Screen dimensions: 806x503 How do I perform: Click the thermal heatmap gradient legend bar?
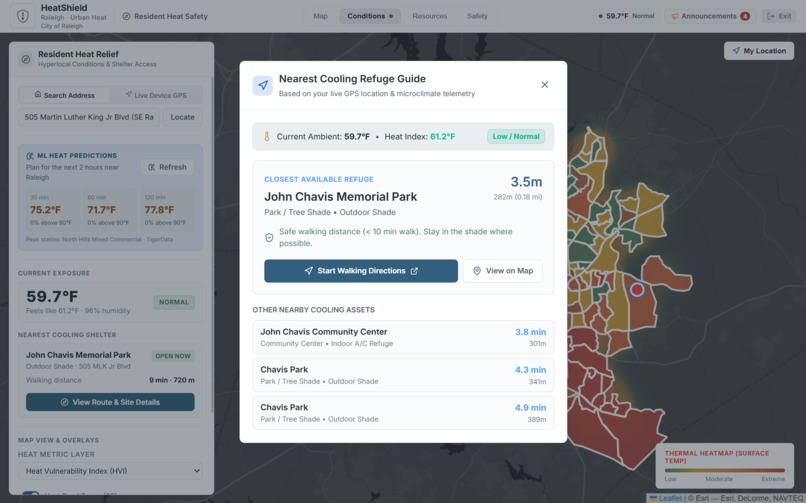pyautogui.click(x=725, y=470)
